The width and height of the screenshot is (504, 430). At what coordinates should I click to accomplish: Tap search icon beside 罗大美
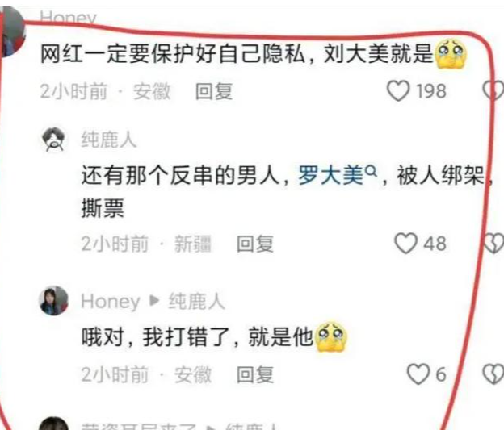click(x=372, y=171)
